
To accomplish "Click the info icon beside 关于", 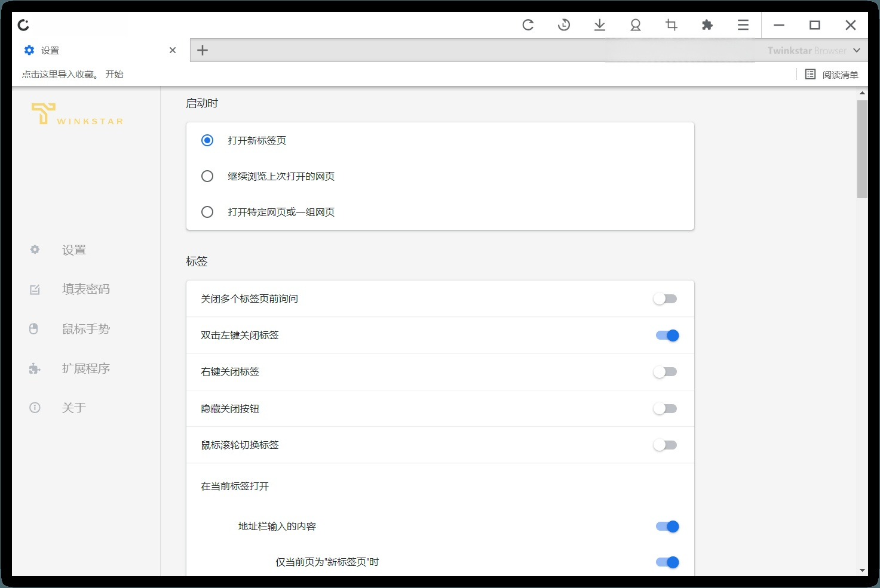I will [35, 408].
